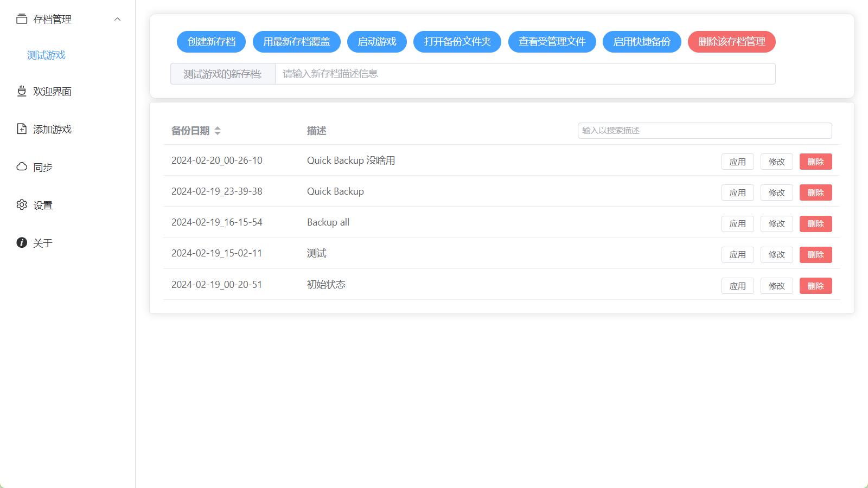Viewport: 868px width, 488px height.
Task: Click the add-file icon beside 添加游戏
Action: [x=22, y=129]
